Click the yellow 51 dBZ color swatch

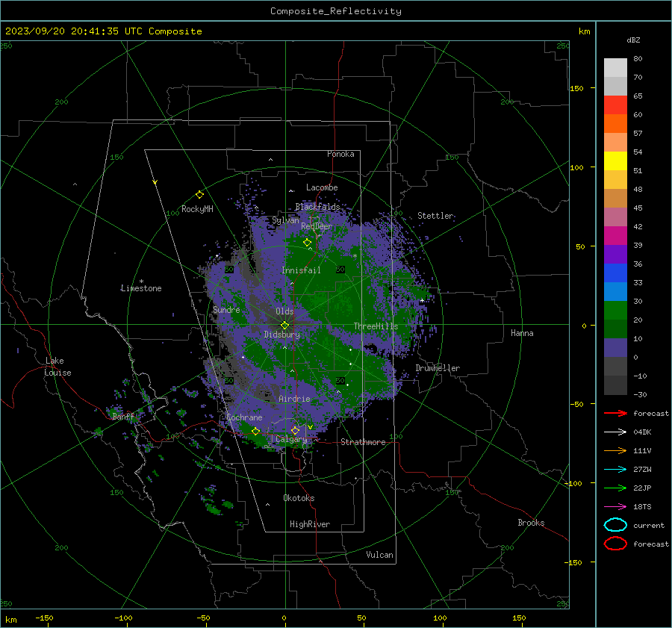coord(615,161)
